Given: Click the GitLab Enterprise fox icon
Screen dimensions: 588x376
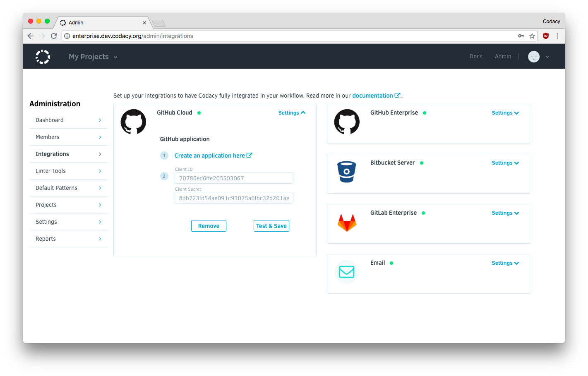Looking at the screenshot, I should [x=347, y=223].
